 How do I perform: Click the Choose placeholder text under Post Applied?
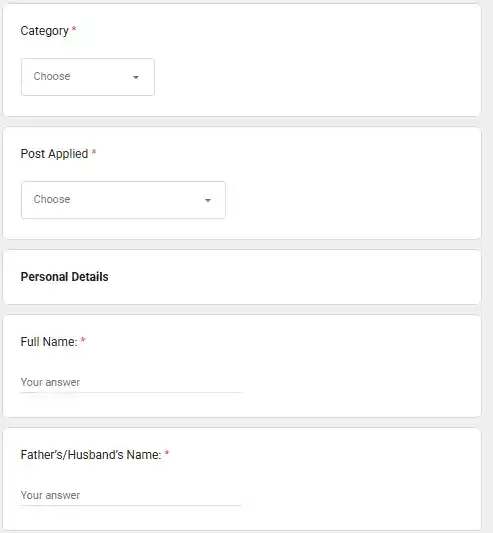[x=52, y=199]
